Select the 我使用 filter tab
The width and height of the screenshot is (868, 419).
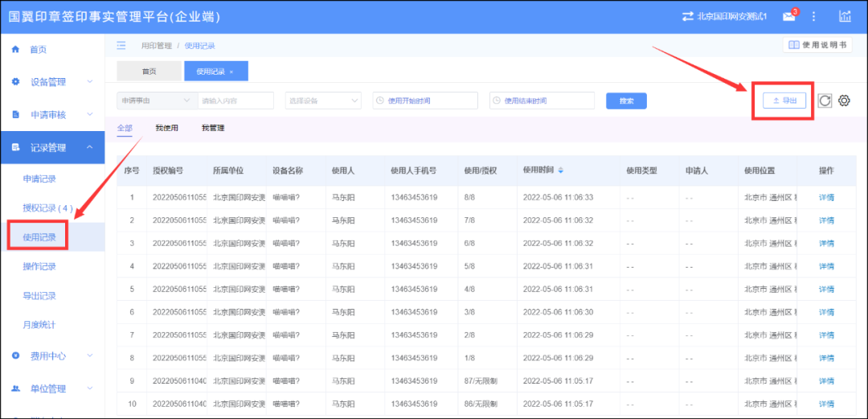(166, 129)
